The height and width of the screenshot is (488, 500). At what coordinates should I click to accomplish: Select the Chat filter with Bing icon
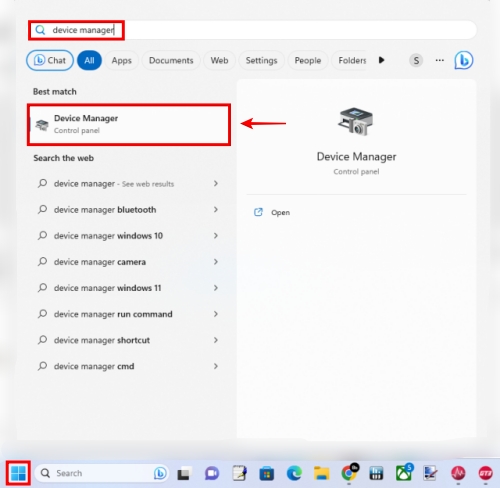50,60
